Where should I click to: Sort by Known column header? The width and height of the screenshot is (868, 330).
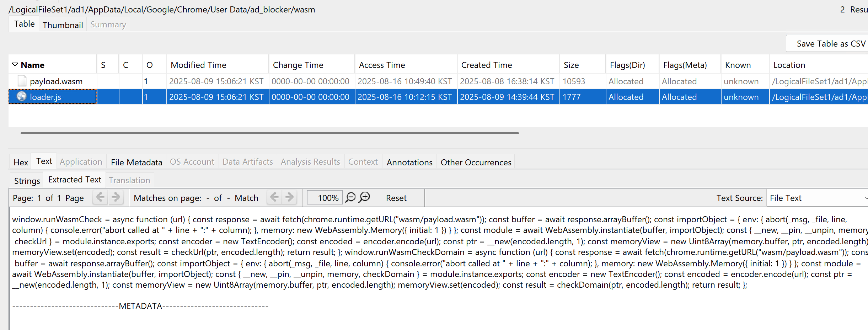(745, 65)
